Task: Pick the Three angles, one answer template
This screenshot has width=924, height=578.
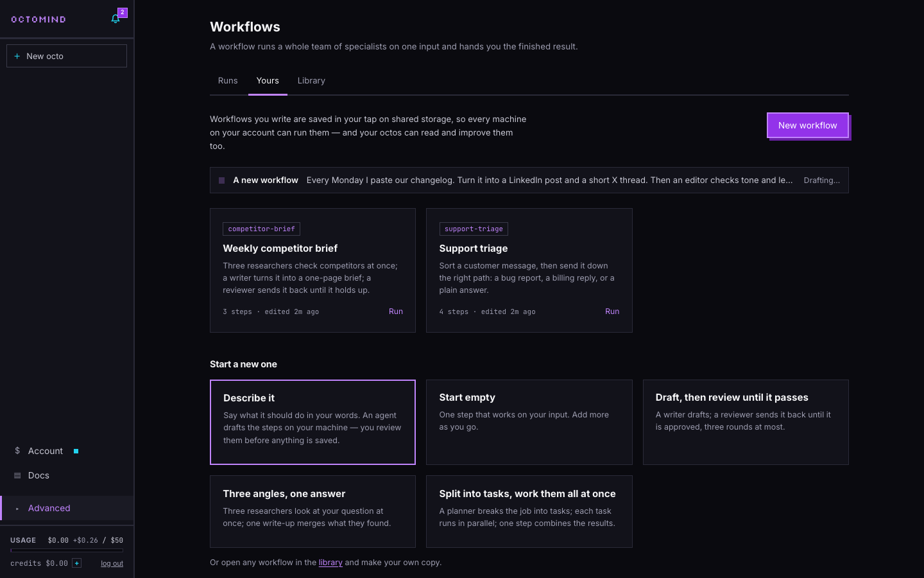Action: coord(312,511)
